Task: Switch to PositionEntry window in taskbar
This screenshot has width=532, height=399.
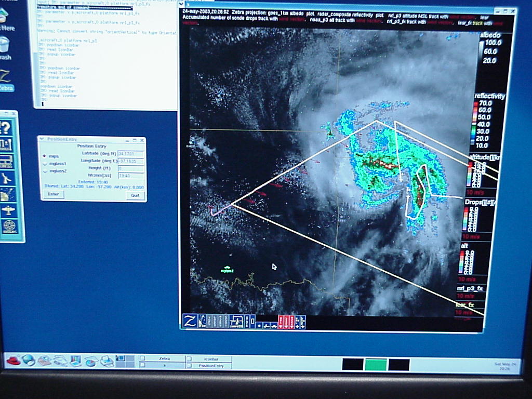Action: [x=208, y=365]
